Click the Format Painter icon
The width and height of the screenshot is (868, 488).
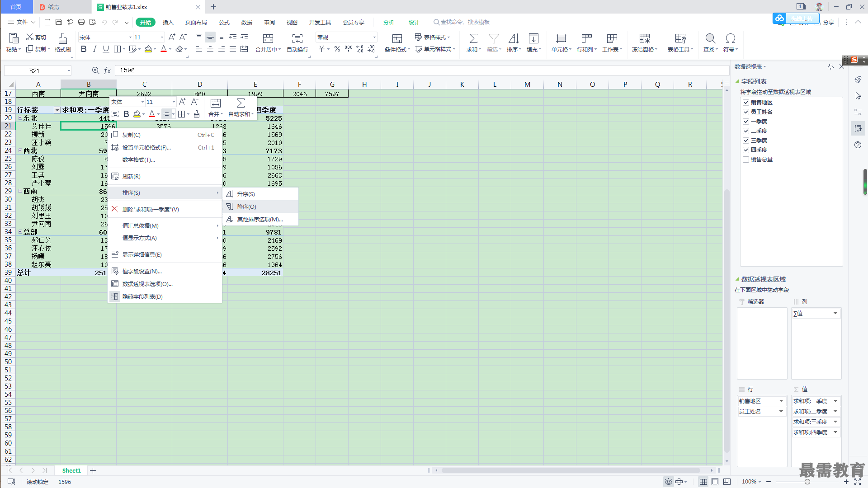[63, 38]
